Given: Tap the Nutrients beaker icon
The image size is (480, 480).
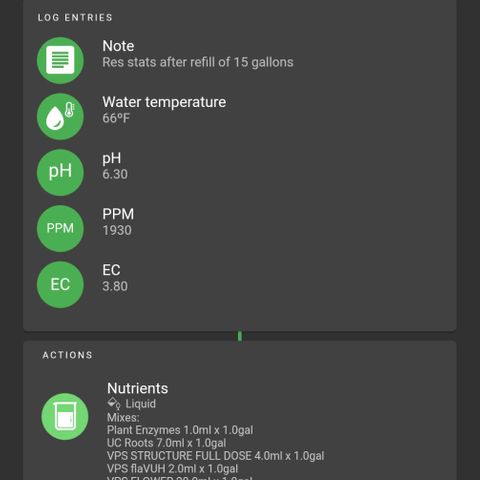Looking at the screenshot, I should pyautogui.click(x=65, y=416).
